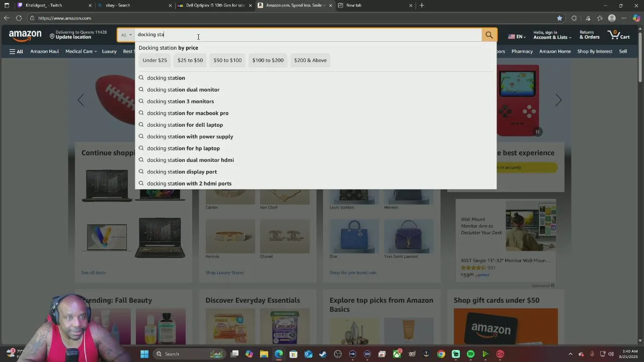Open the All departments search dropdown
Screen dimensions: 644x362
point(126,35)
